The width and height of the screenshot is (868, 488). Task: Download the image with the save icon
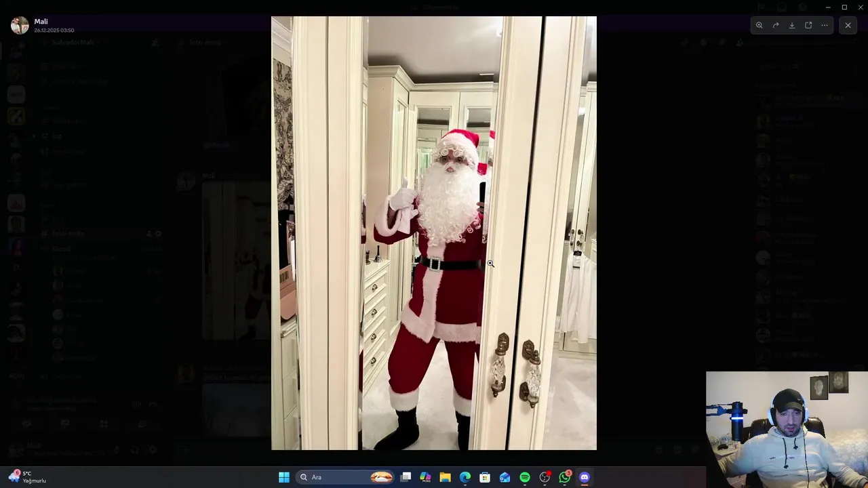[x=792, y=25]
